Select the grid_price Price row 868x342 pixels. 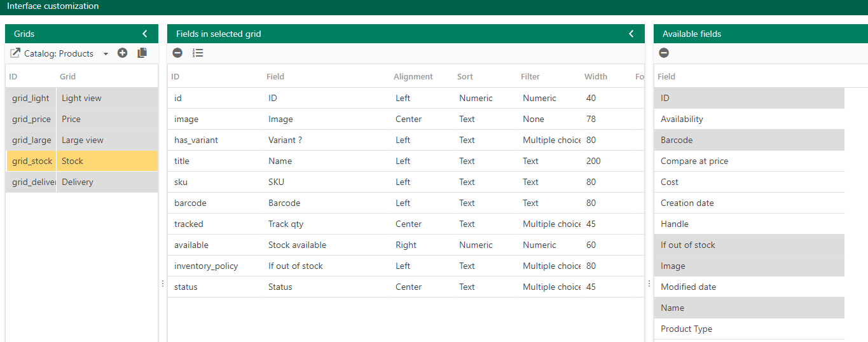pos(81,119)
